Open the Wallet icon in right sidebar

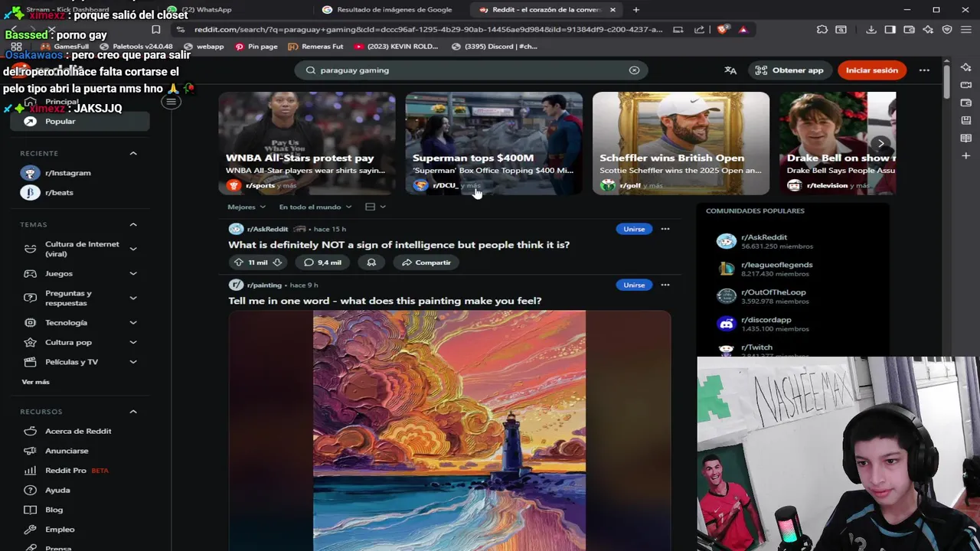tap(966, 103)
